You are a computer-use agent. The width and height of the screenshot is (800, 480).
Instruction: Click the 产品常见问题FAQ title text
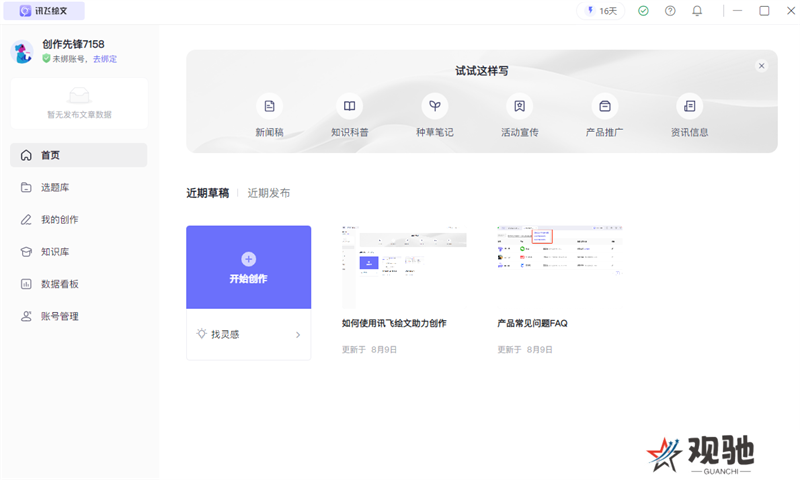pos(532,323)
